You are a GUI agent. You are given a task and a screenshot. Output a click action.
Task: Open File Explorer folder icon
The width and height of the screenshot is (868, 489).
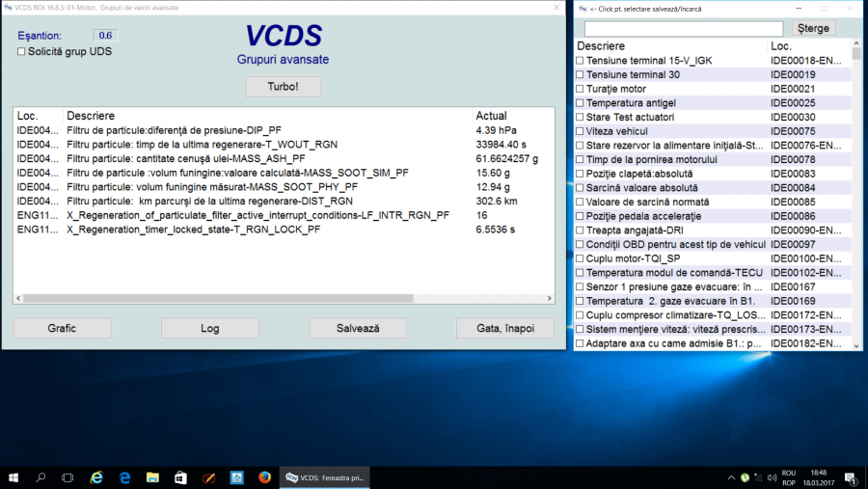[152, 477]
